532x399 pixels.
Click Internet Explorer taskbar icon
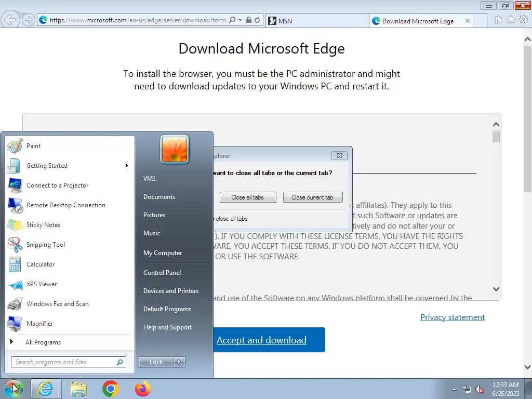click(x=45, y=389)
